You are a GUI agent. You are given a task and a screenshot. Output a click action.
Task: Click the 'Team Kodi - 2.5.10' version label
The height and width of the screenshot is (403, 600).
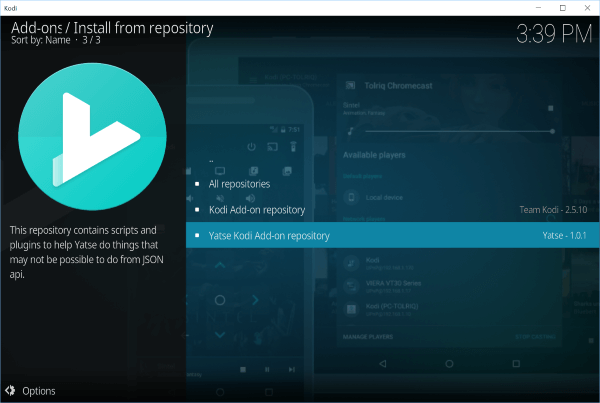(x=554, y=210)
